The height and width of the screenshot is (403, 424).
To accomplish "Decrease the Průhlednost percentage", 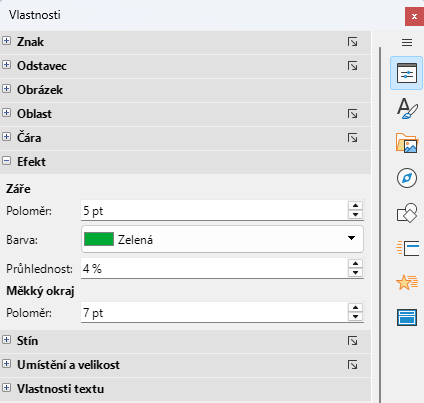I will 355,273.
